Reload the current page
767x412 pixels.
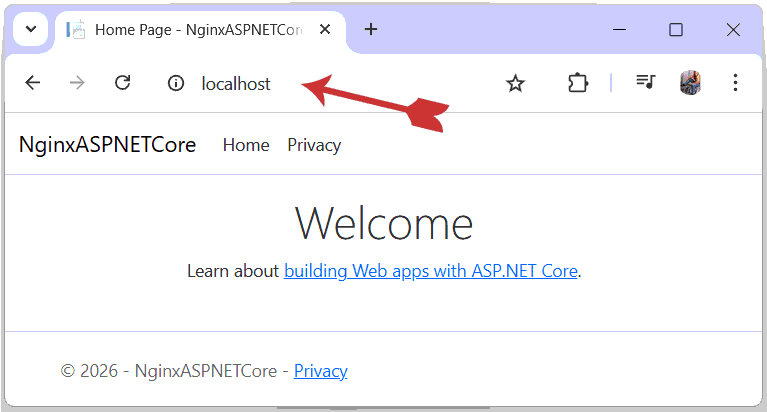pos(122,83)
